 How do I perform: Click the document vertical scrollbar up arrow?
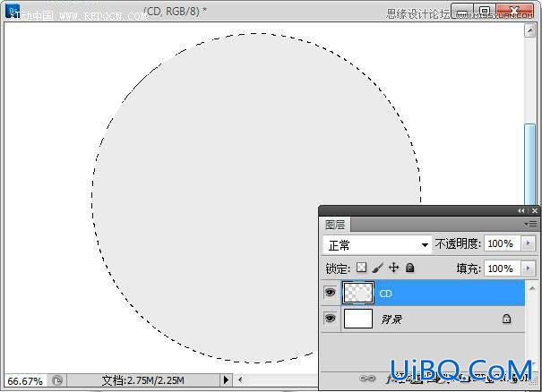tap(529, 31)
